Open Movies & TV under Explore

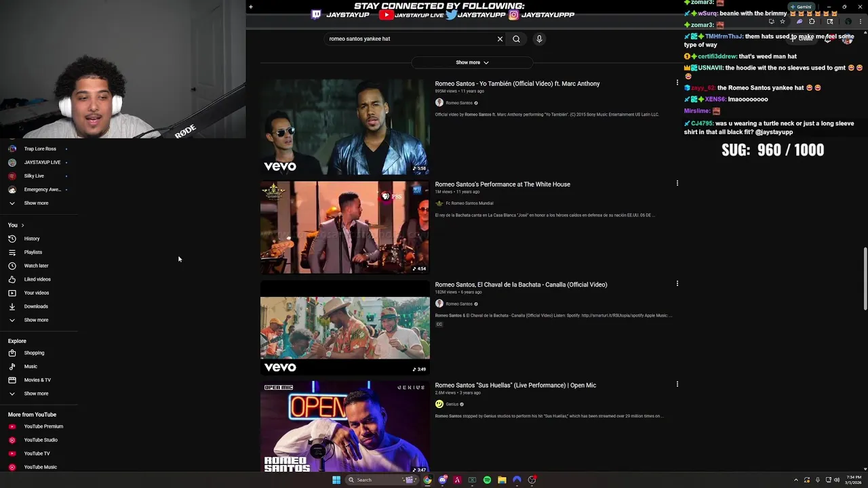37,380
